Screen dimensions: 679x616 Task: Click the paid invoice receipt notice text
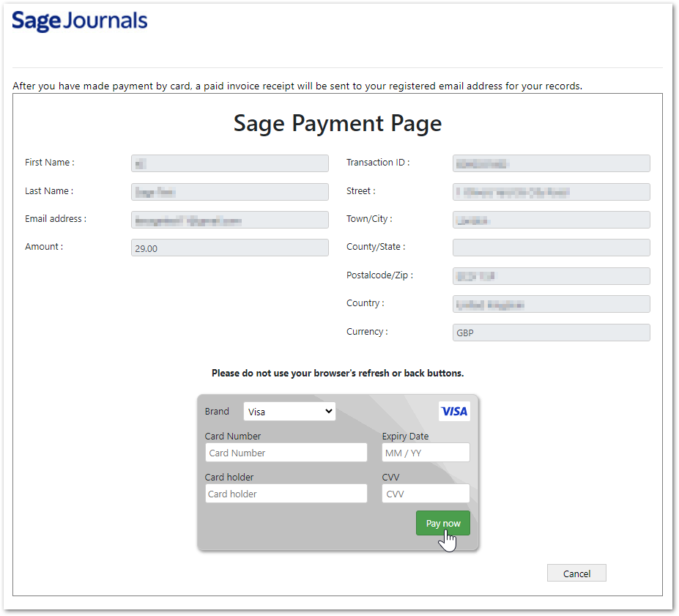point(297,86)
